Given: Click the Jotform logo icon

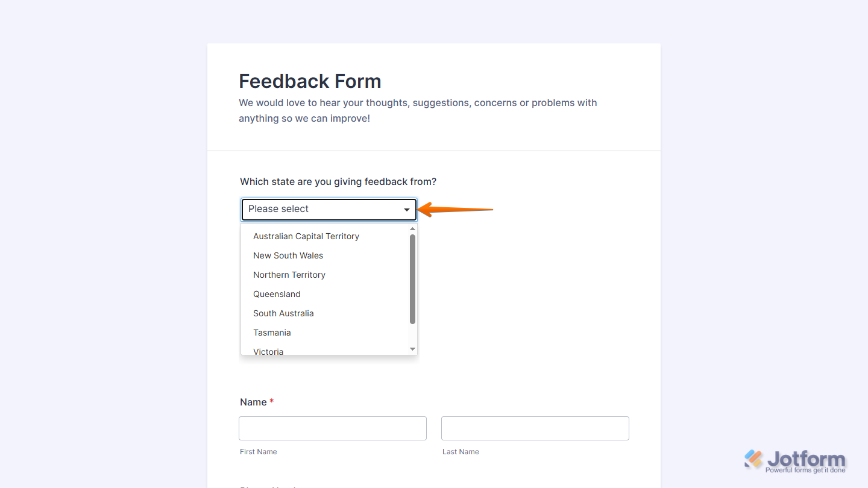Looking at the screenshot, I should 752,460.
